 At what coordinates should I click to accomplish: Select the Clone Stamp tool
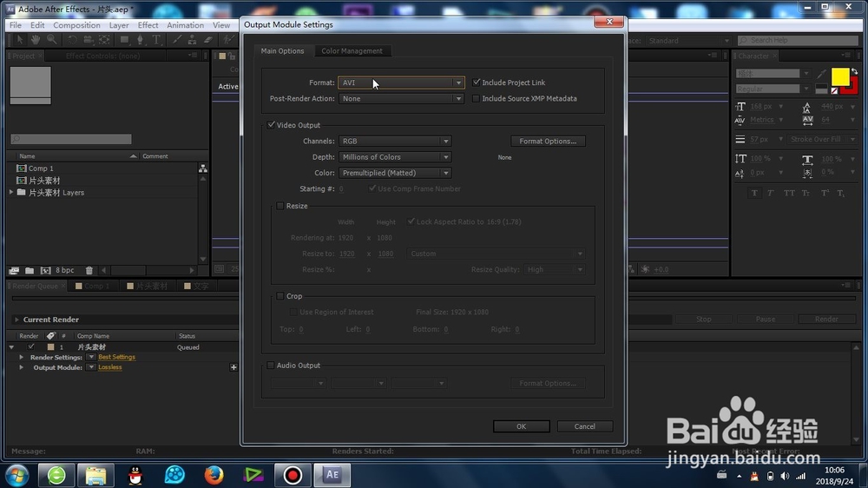(x=192, y=39)
